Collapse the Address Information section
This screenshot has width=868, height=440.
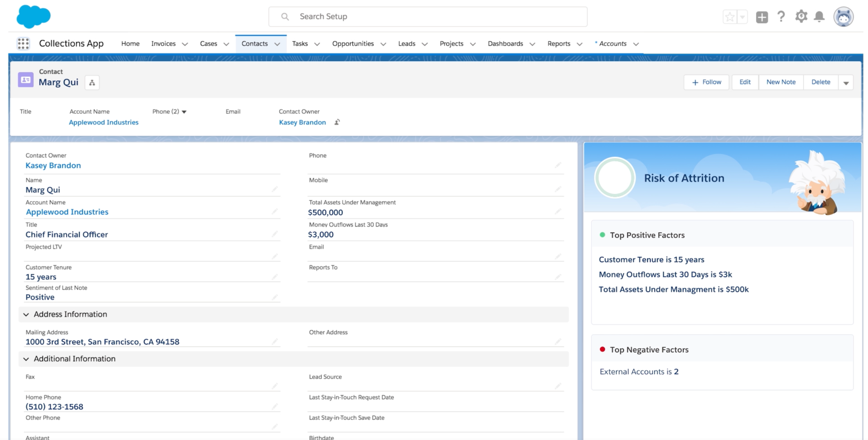coord(26,315)
